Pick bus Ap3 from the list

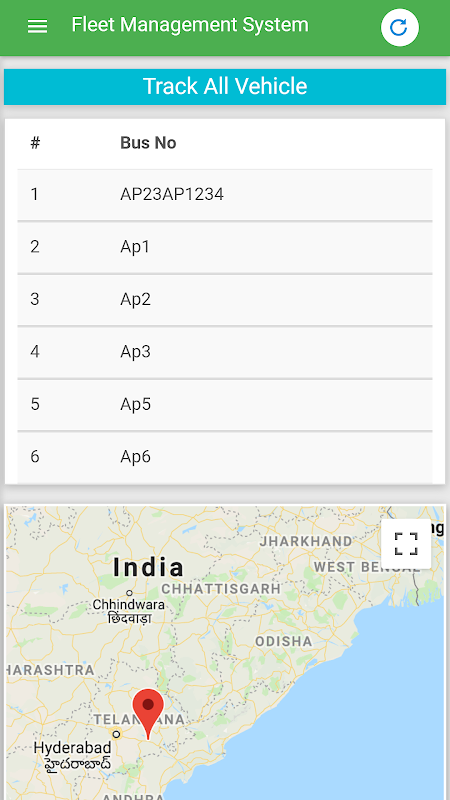pyautogui.click(x=225, y=352)
